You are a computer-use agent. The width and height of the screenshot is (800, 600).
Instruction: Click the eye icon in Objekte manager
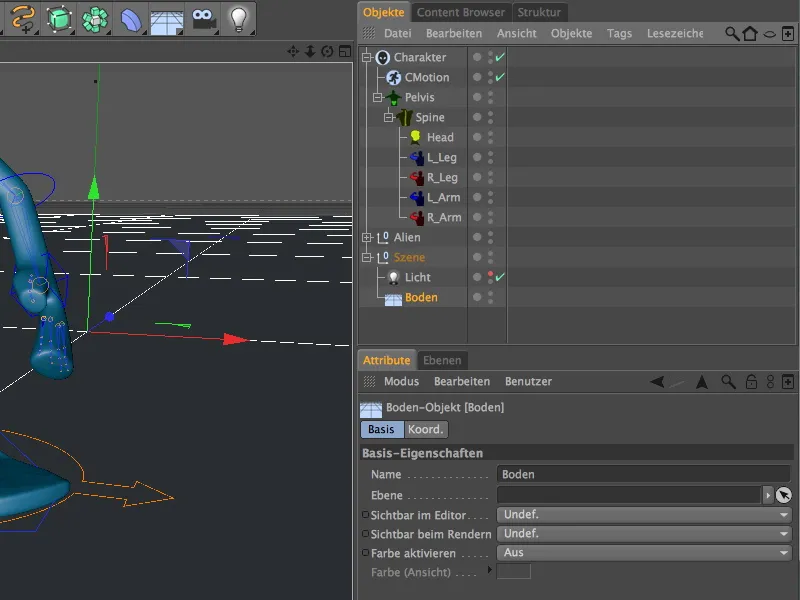click(x=769, y=34)
